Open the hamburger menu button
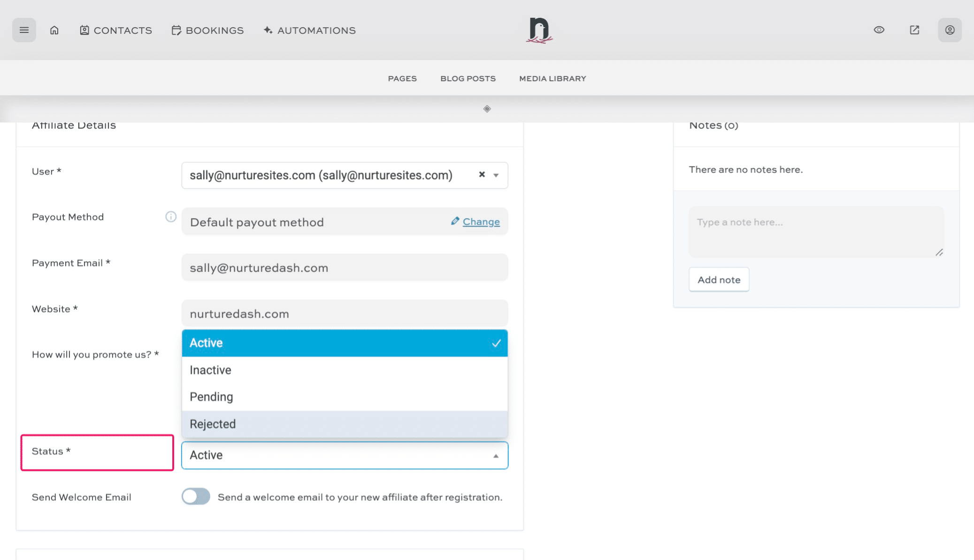The height and width of the screenshot is (560, 974). coord(24,30)
